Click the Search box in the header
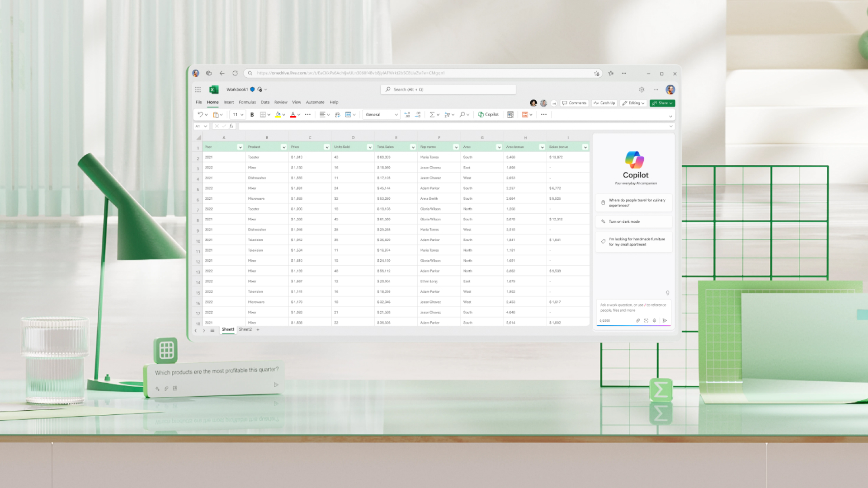868x488 pixels. 448,89
